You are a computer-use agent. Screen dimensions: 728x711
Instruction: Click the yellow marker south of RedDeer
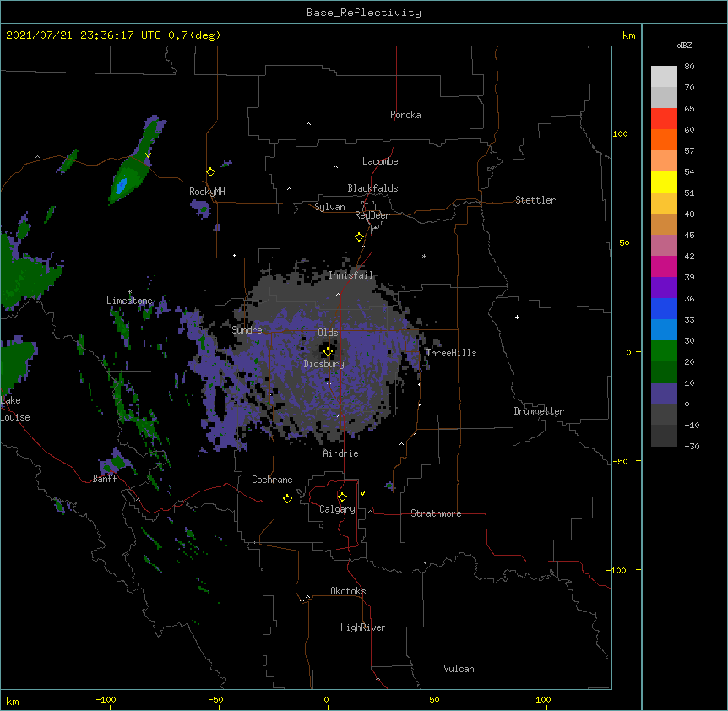point(360,237)
